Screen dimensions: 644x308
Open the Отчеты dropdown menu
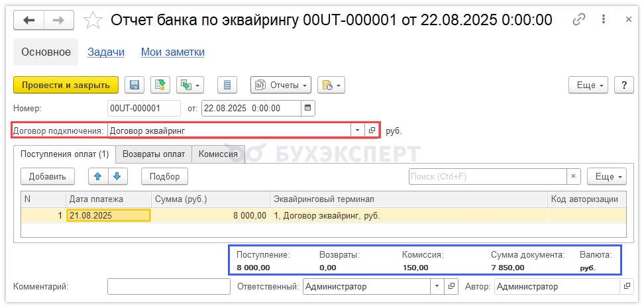[281, 85]
